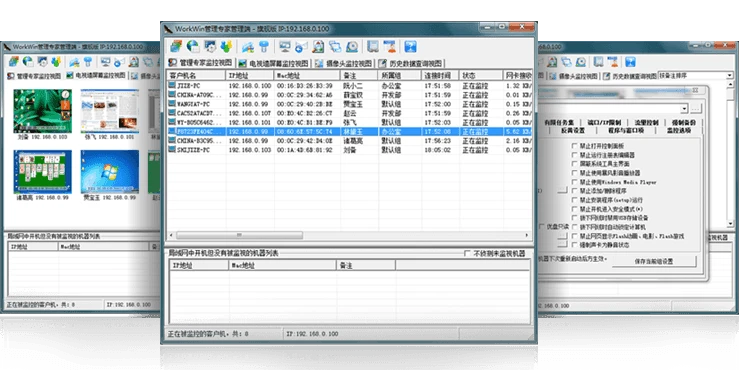
Task: Click the monitor screen icon in center toolbar
Action: [x=285, y=46]
